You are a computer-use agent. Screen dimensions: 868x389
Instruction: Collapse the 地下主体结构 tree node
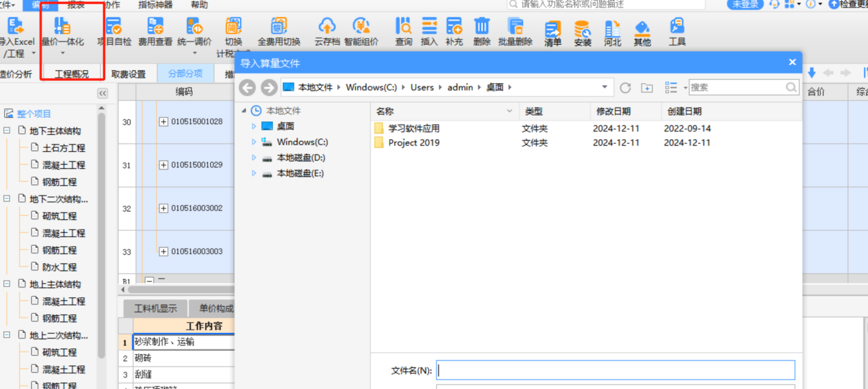coord(7,131)
